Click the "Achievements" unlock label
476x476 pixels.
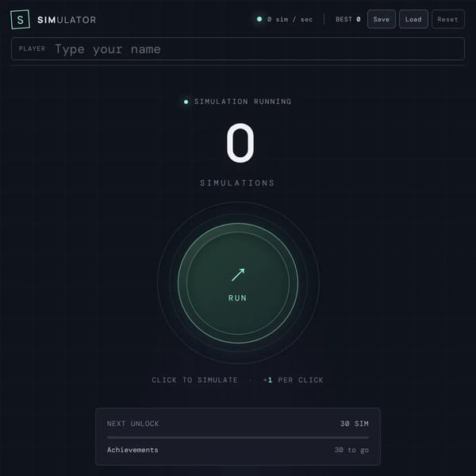point(132,450)
